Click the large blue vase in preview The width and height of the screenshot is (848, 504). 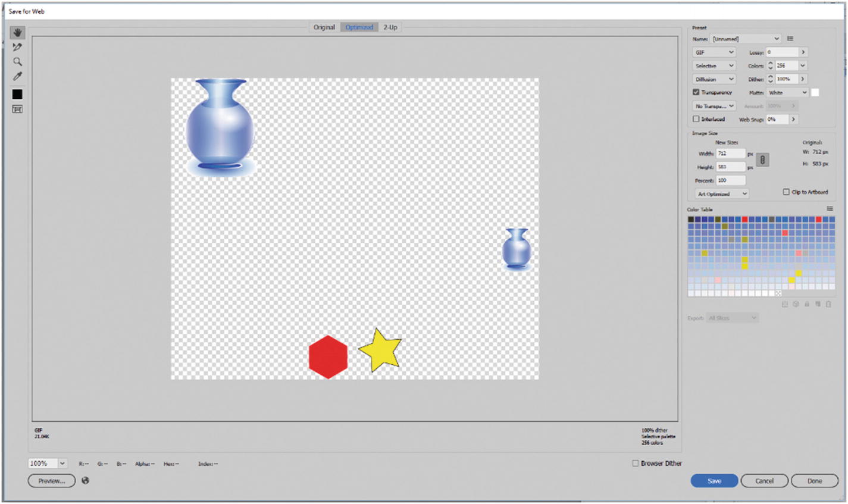220,128
